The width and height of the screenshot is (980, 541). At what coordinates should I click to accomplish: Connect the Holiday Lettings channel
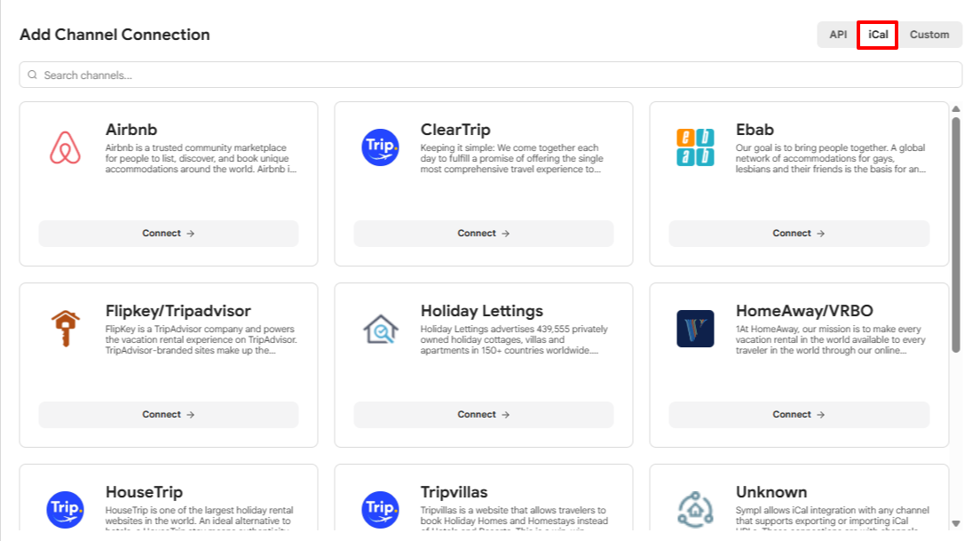(484, 415)
